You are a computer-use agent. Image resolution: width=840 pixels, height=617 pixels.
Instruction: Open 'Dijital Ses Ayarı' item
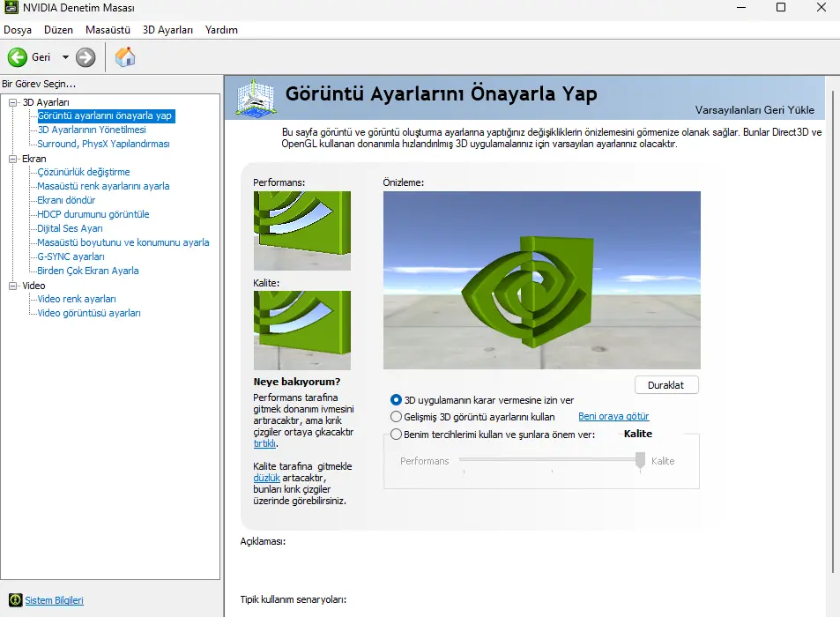click(x=71, y=228)
